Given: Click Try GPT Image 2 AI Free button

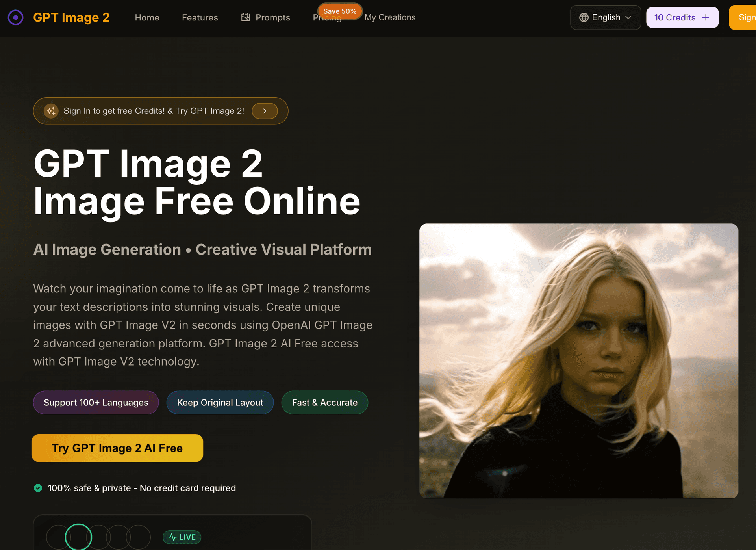Looking at the screenshot, I should click(x=117, y=448).
